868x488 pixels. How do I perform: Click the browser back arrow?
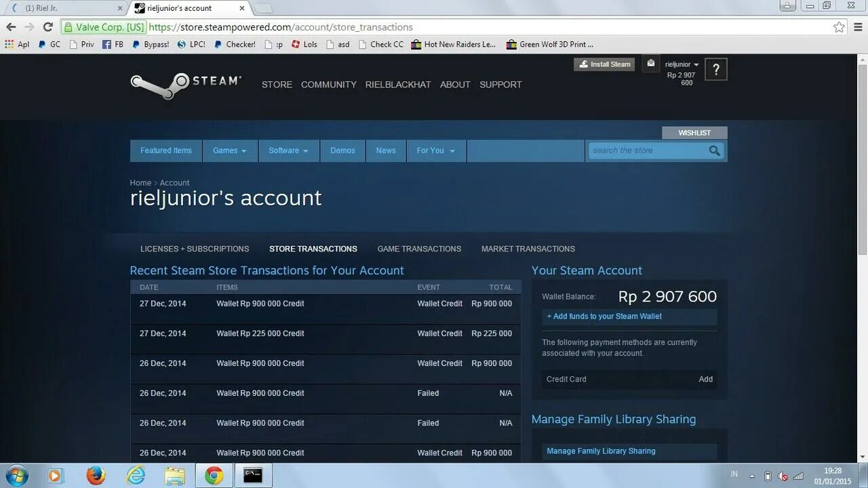tap(11, 27)
